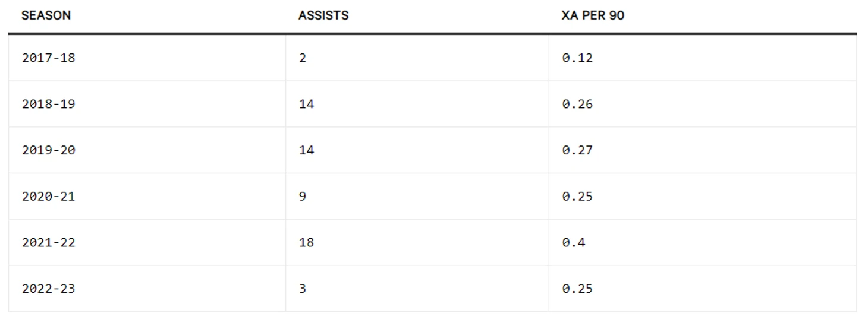
Task: Click the 14 assists cell for 2018-19
Action: point(306,105)
